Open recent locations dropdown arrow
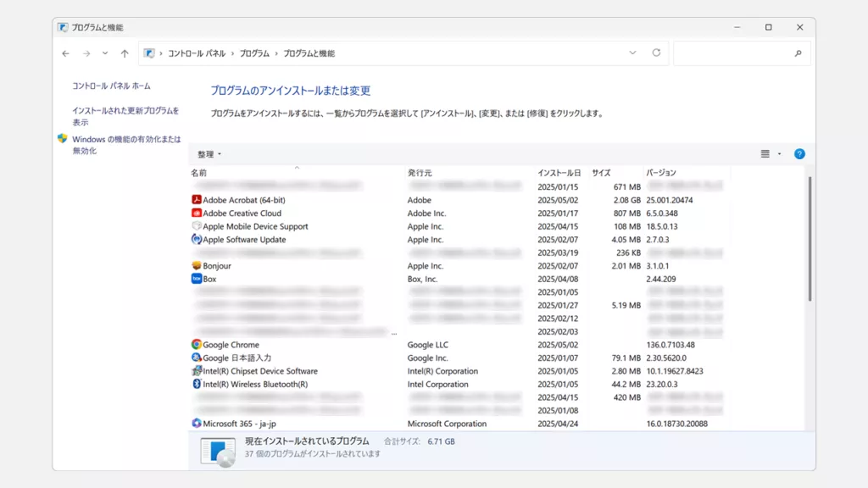This screenshot has height=488, width=868. (104, 53)
